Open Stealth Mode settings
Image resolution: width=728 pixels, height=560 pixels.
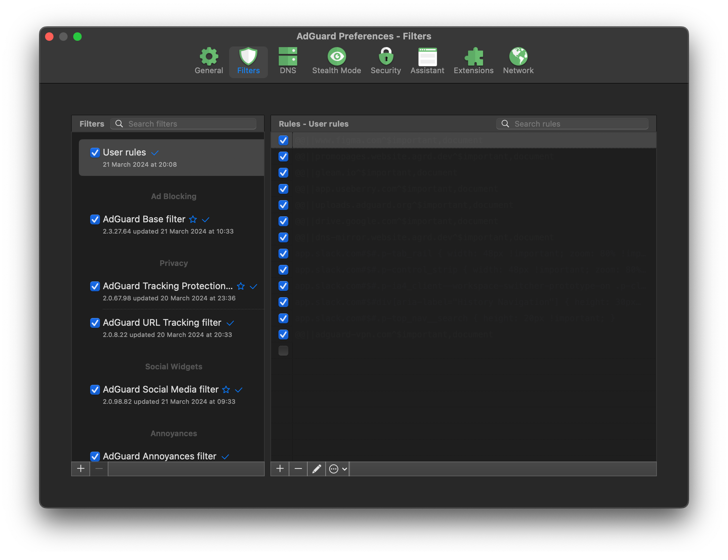[337, 60]
